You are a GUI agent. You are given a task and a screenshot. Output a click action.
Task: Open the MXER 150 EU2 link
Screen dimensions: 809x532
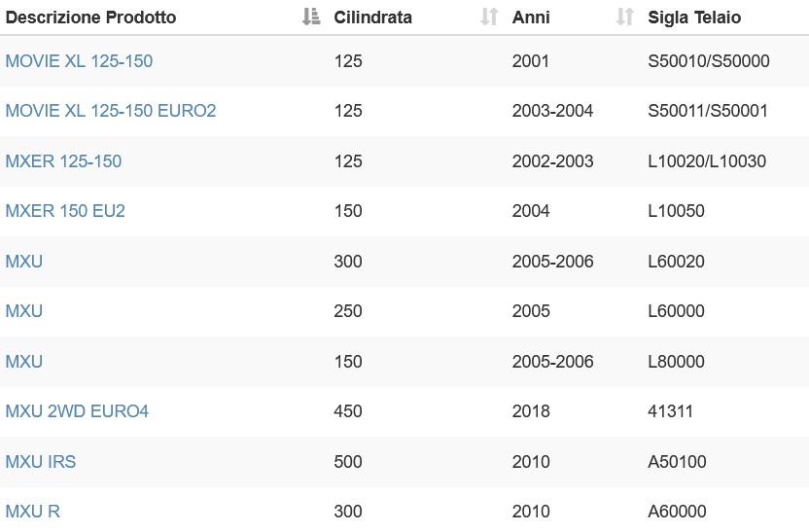coord(65,210)
